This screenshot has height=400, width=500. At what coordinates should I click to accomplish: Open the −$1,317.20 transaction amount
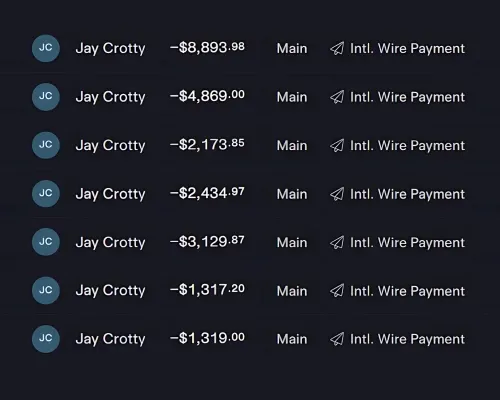(207, 289)
